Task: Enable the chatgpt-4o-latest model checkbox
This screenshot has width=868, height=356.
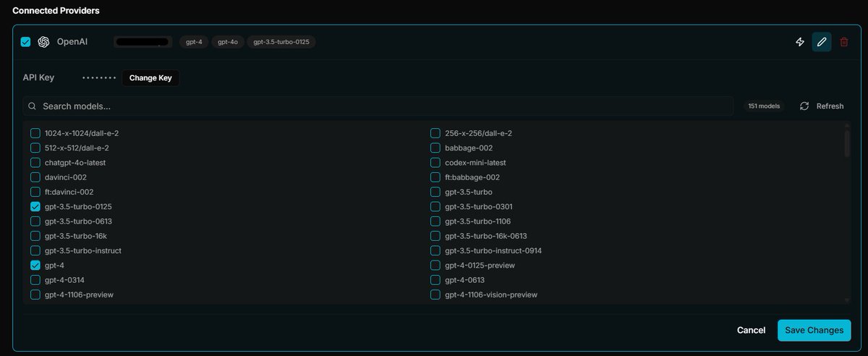Action: click(x=35, y=163)
